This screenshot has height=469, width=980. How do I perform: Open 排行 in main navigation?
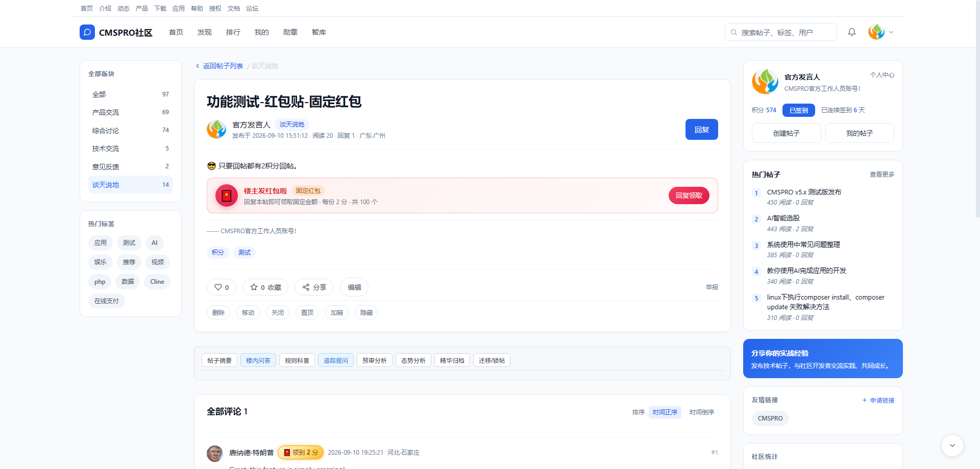[x=233, y=32]
